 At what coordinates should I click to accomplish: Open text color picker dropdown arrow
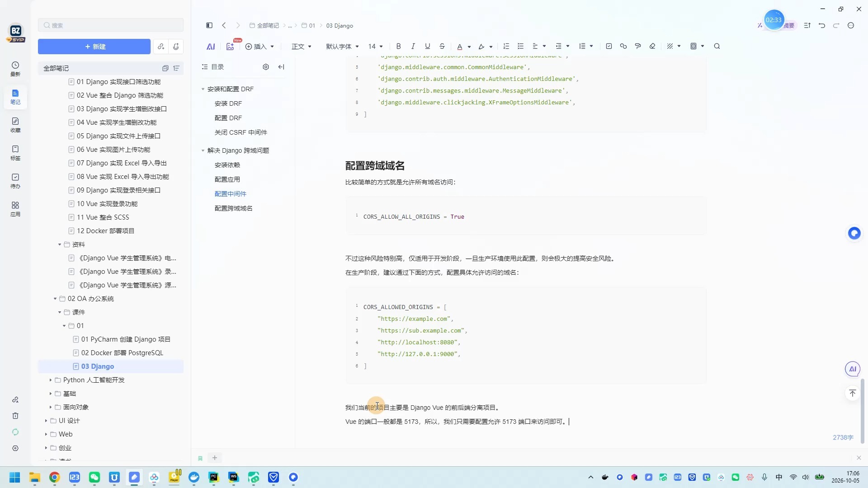point(469,47)
